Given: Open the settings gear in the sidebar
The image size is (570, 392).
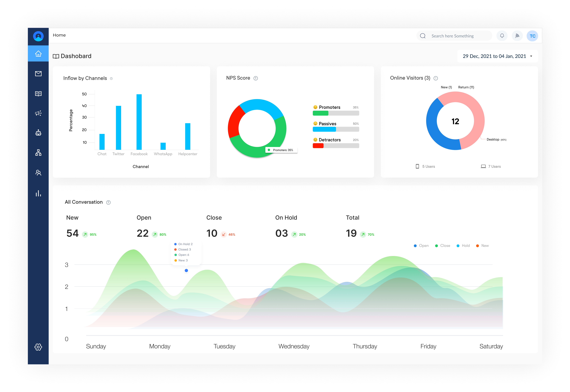Looking at the screenshot, I should click(x=38, y=347).
